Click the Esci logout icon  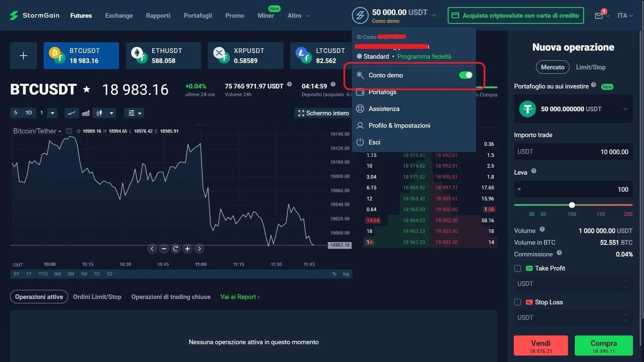(x=360, y=142)
